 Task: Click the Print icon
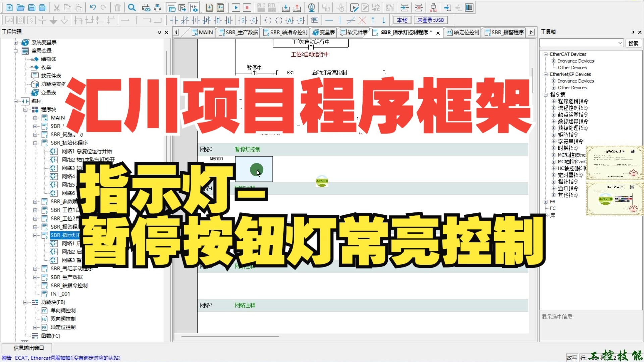tap(157, 8)
